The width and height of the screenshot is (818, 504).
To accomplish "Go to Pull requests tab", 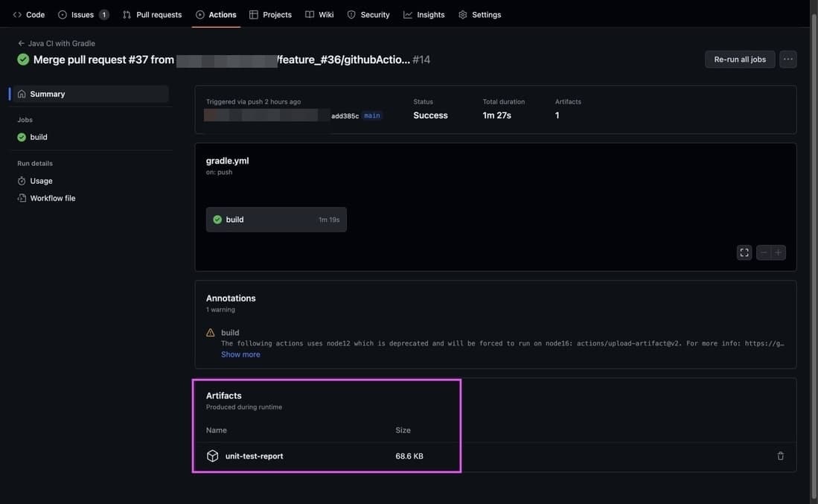I will pyautogui.click(x=152, y=15).
